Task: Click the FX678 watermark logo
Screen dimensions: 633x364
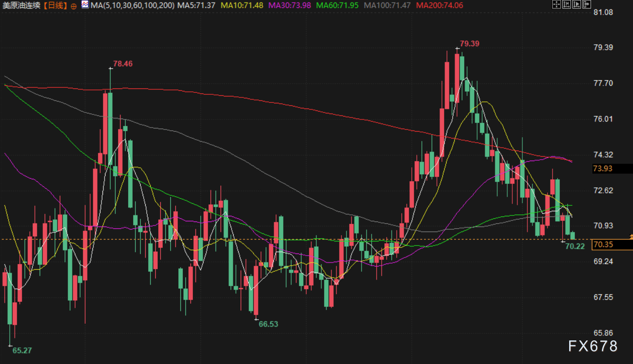Action: point(593,346)
